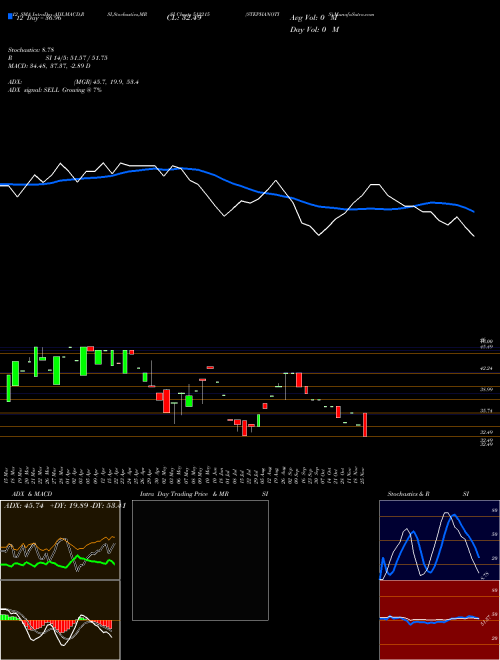Screen dimensions: 500x660
Task: Click the 'ADX: 45.74' header value
Action: click(24, 506)
